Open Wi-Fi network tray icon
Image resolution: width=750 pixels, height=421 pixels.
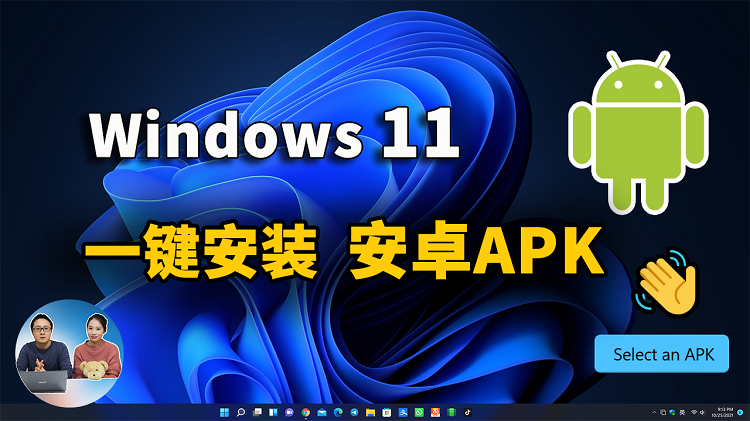(x=694, y=412)
